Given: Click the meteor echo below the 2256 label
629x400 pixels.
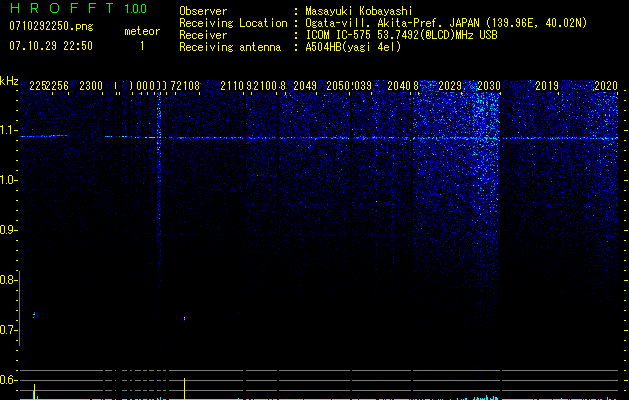Looking at the screenshot, I should click(35, 315).
